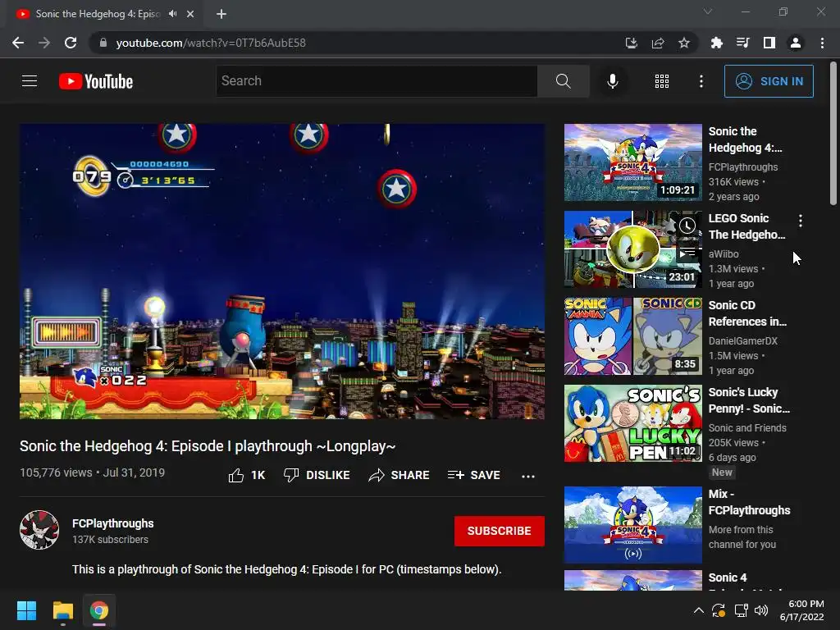Open YouTube settings three-dot menu
This screenshot has width=840, height=630.
(x=701, y=81)
